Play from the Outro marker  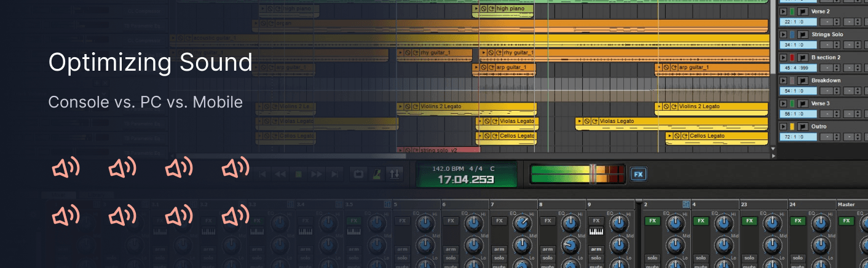tap(783, 126)
